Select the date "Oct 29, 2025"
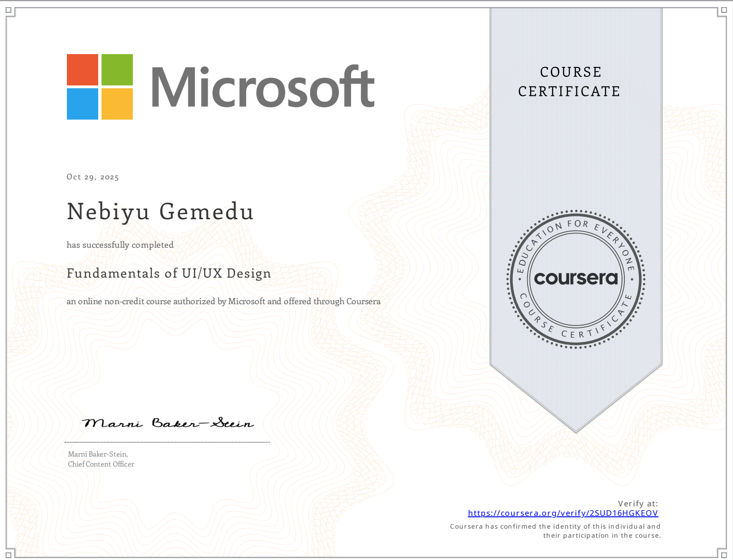 coord(93,177)
